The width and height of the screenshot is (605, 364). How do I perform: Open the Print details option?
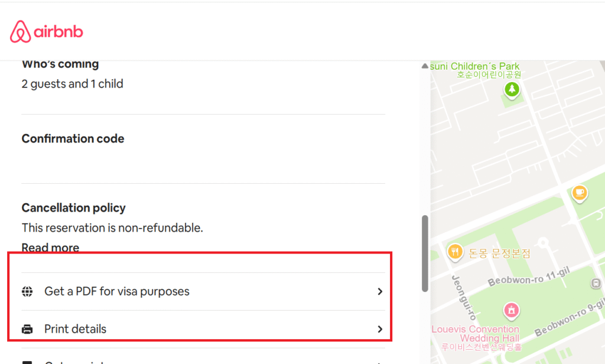pos(75,329)
